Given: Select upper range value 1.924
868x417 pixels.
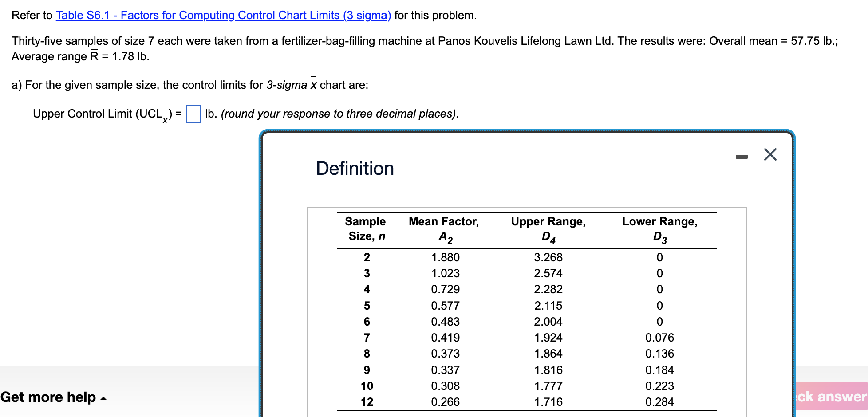Looking at the screenshot, I should [x=548, y=337].
